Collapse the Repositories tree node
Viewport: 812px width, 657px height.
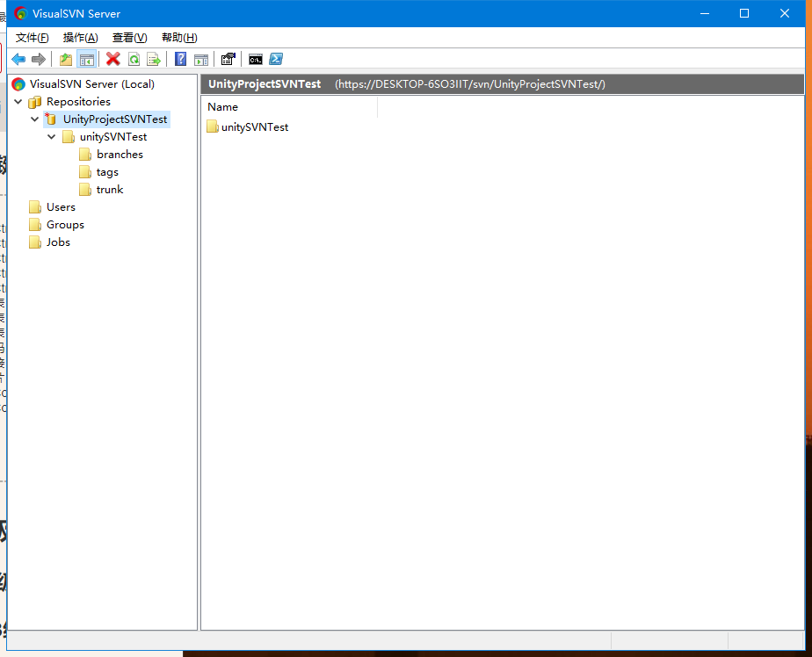pos(18,101)
